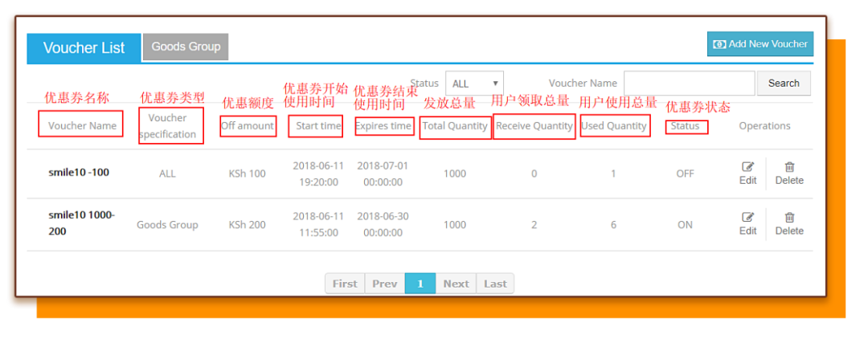868x343 pixels.
Task: Click the Off amount column header
Action: [x=248, y=125]
